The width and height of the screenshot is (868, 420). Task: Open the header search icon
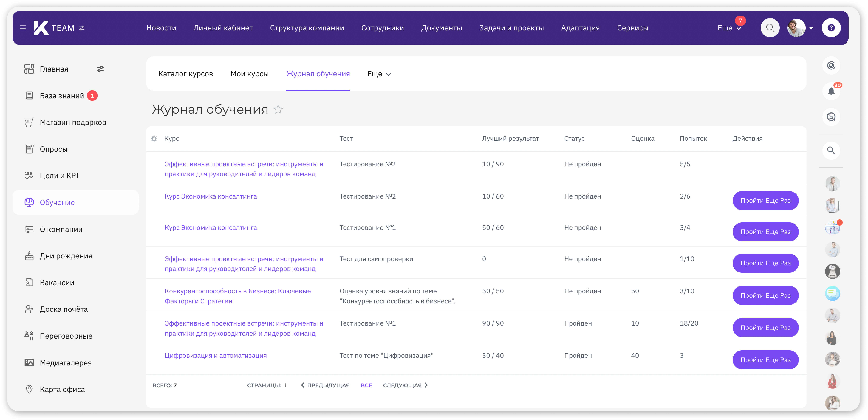click(770, 28)
